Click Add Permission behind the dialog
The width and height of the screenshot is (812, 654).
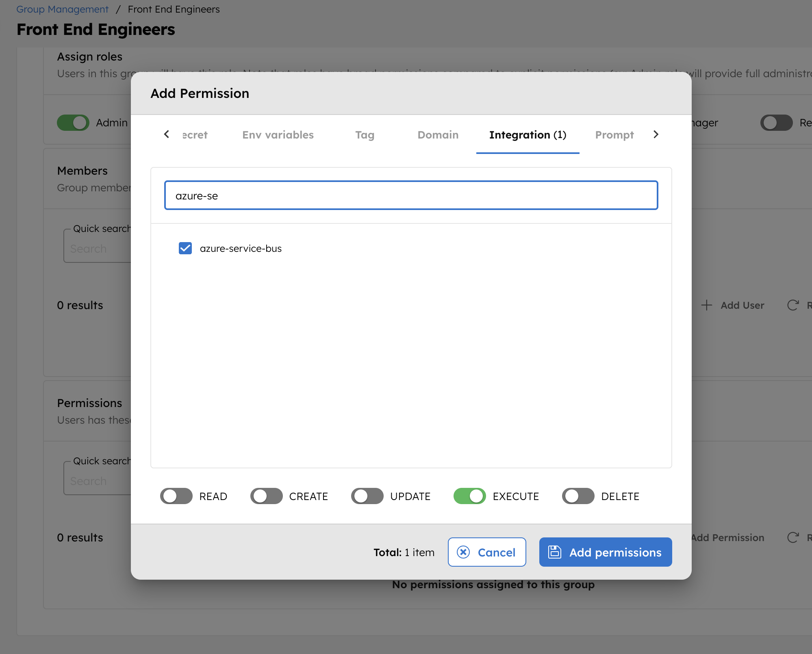pyautogui.click(x=727, y=537)
